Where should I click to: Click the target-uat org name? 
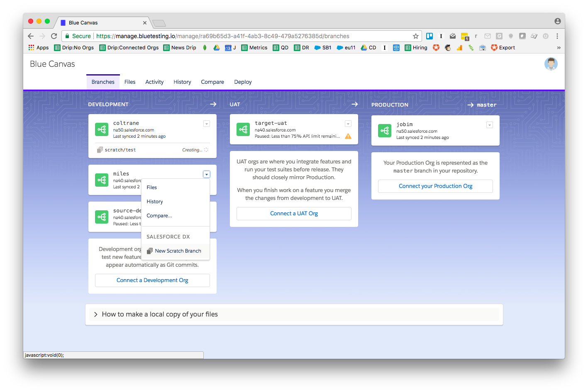[x=271, y=123]
